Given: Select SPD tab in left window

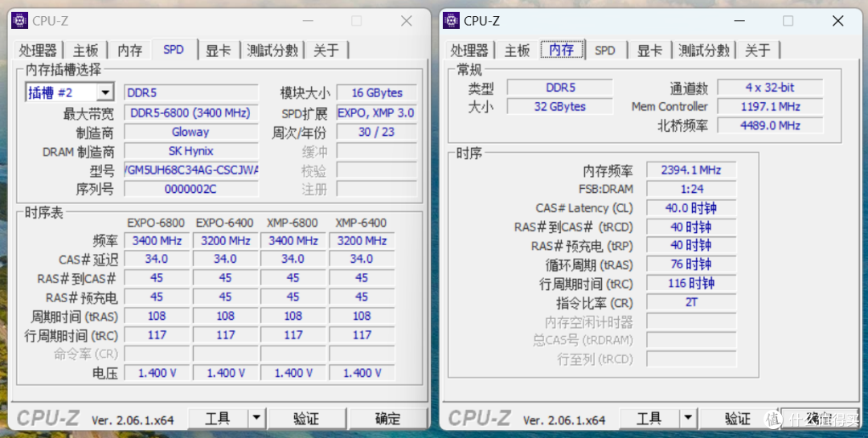Looking at the screenshot, I should pyautogui.click(x=174, y=49).
